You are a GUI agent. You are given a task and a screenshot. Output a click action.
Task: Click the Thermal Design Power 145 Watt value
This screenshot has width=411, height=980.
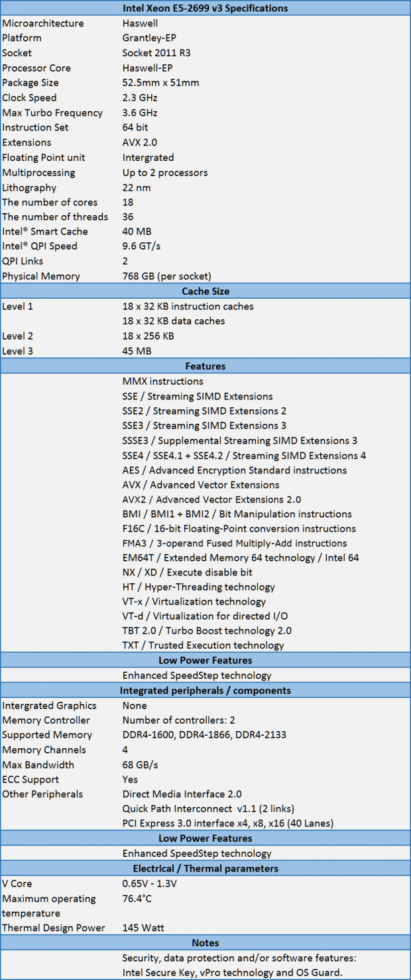[143, 928]
